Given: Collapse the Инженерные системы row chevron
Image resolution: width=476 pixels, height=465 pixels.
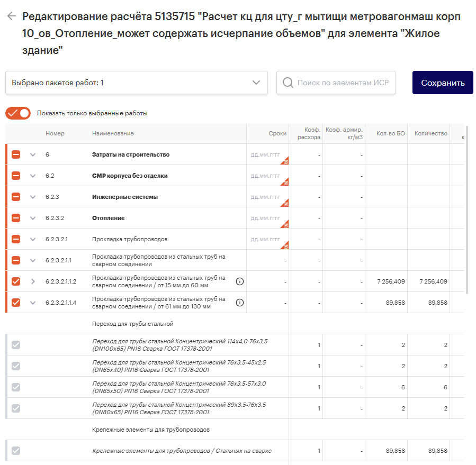Looking at the screenshot, I should 33,197.
